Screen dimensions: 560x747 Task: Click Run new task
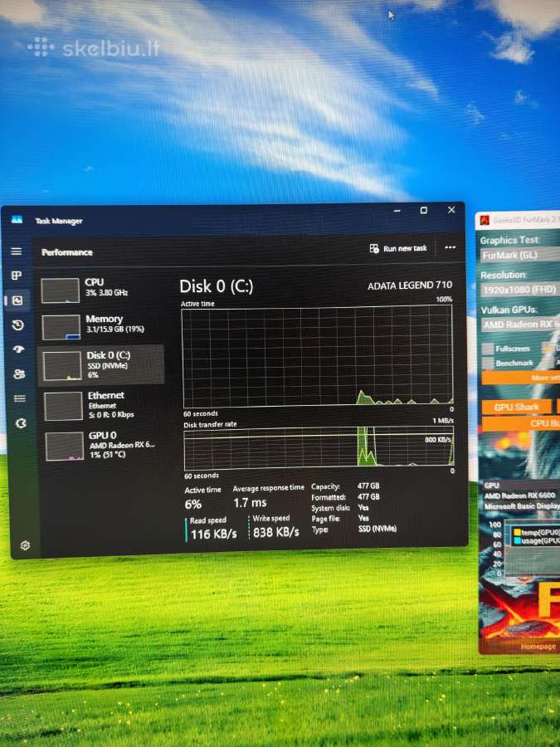(x=398, y=248)
